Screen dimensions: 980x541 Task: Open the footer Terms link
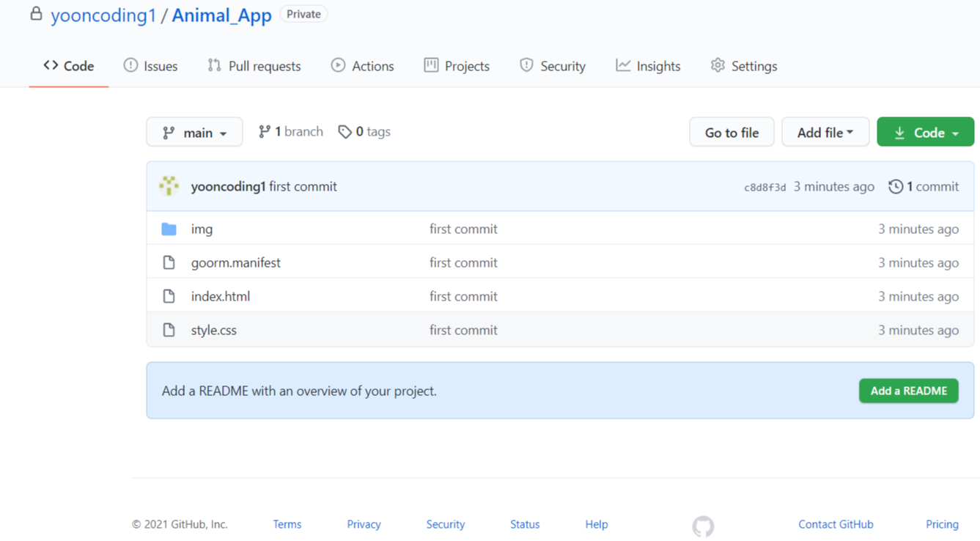[x=287, y=524]
